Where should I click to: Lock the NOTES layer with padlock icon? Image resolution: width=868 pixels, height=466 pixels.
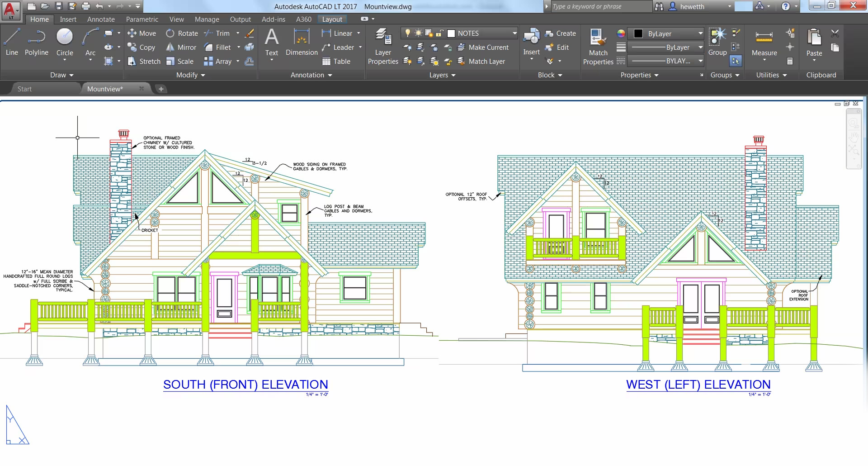[439, 33]
